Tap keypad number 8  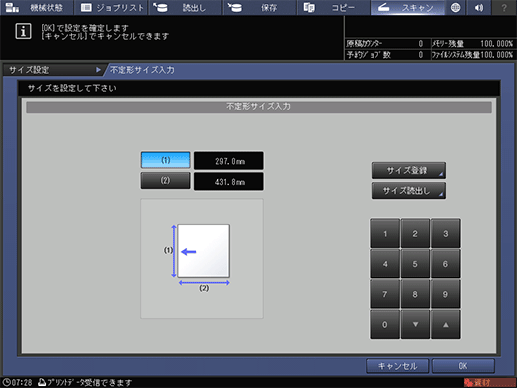coord(415,294)
